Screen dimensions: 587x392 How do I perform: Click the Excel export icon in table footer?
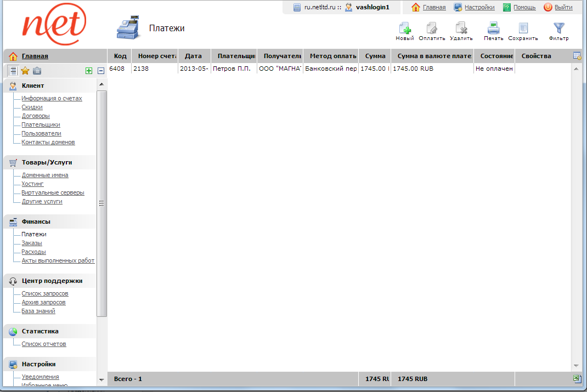(577, 378)
